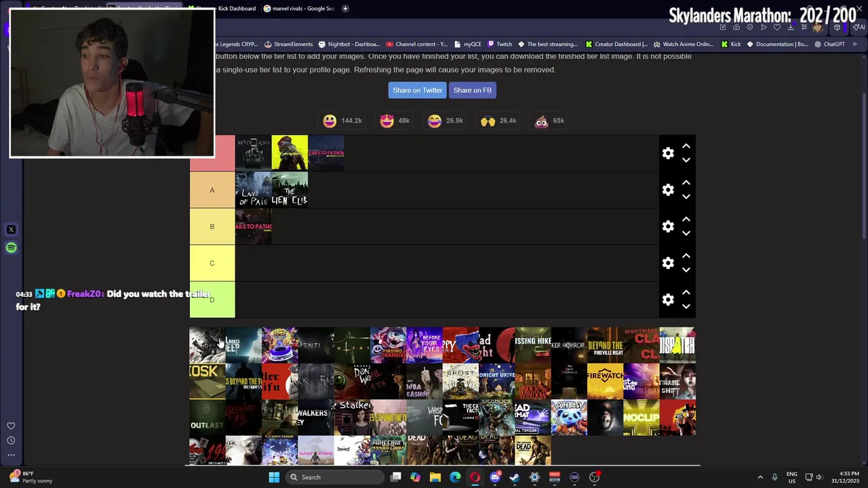Image resolution: width=868 pixels, height=488 pixels.
Task: Select the B tier label cell
Action: point(212,226)
